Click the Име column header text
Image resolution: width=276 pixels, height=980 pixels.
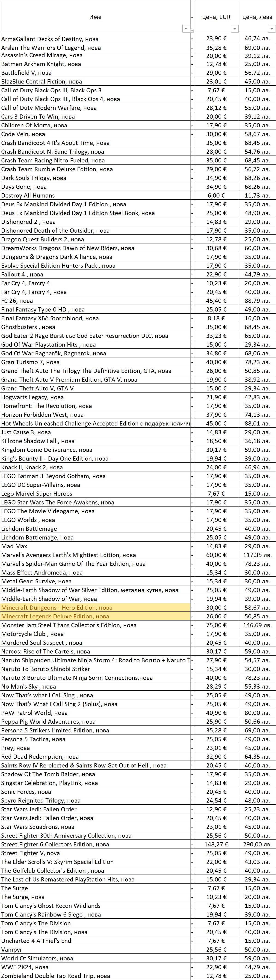[95, 17]
